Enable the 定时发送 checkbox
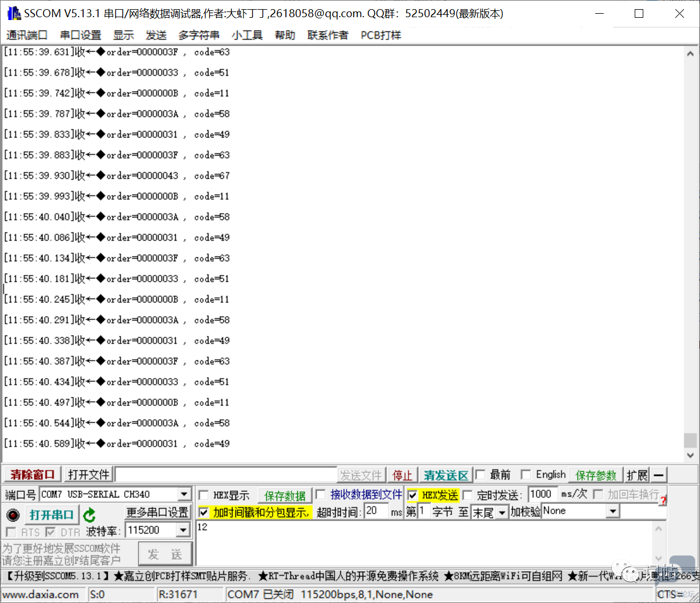 click(x=467, y=495)
